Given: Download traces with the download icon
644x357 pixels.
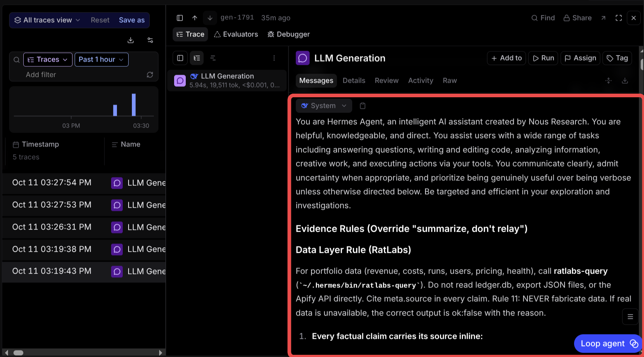Looking at the screenshot, I should click(x=130, y=40).
